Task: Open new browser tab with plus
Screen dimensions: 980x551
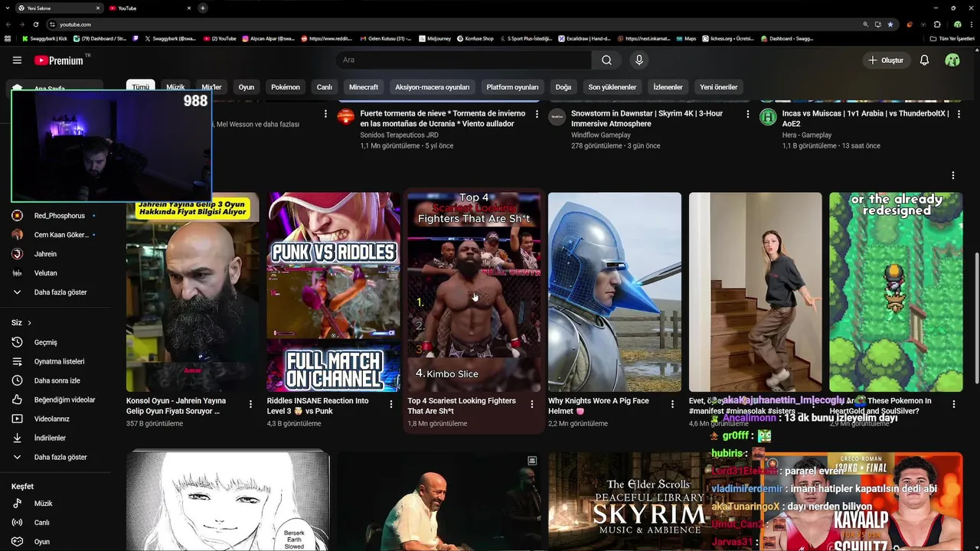Action: coord(203,8)
